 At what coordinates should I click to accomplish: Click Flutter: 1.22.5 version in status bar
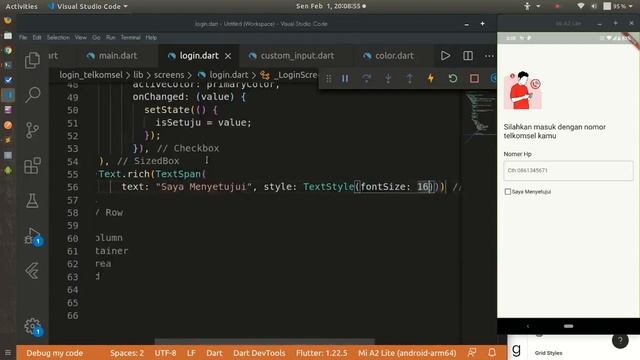322,353
